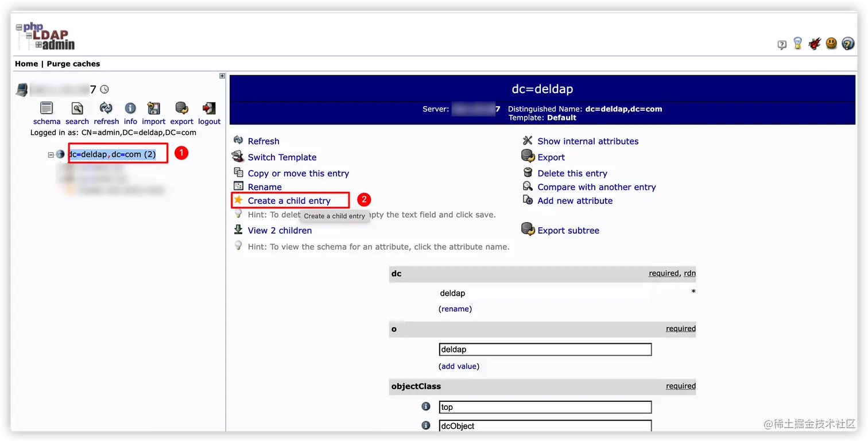This screenshot has width=868, height=442.
Task: Click the gold star Create child icon
Action: point(238,200)
